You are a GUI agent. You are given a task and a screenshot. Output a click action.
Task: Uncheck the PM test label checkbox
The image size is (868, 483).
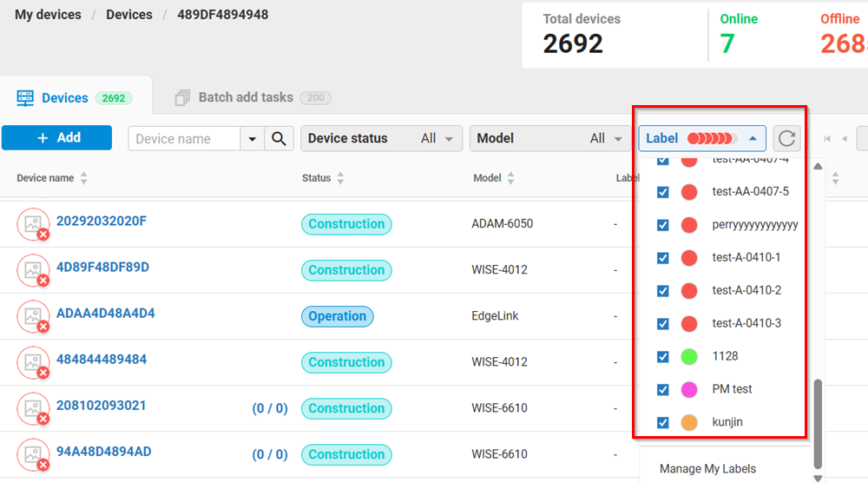click(x=663, y=389)
